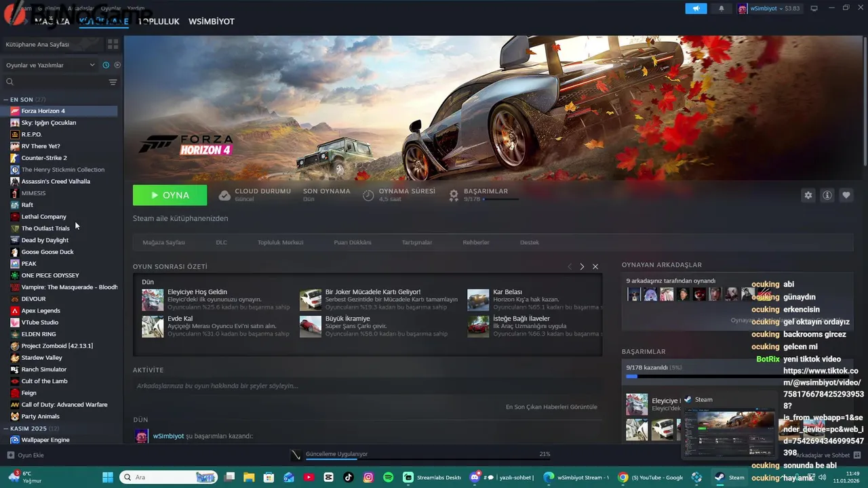The image size is (868, 488).
Task: Open the Yardım menu
Action: [136, 8]
